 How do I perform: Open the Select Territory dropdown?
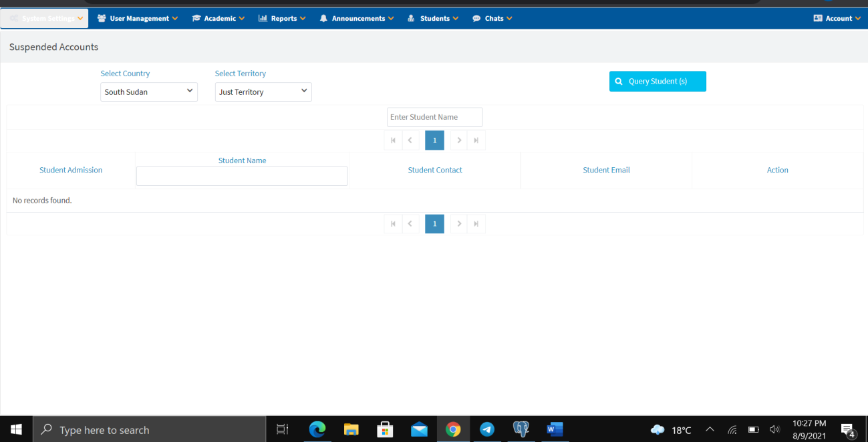(263, 92)
